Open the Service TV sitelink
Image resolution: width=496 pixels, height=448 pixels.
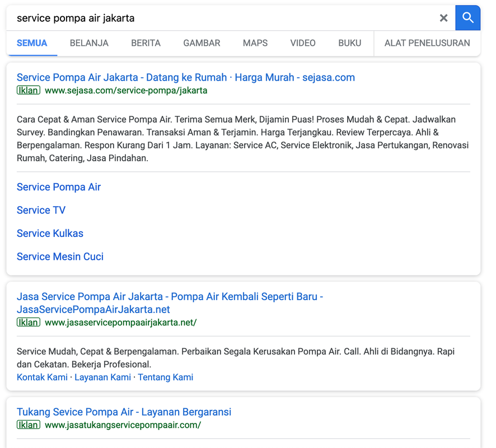(x=41, y=210)
